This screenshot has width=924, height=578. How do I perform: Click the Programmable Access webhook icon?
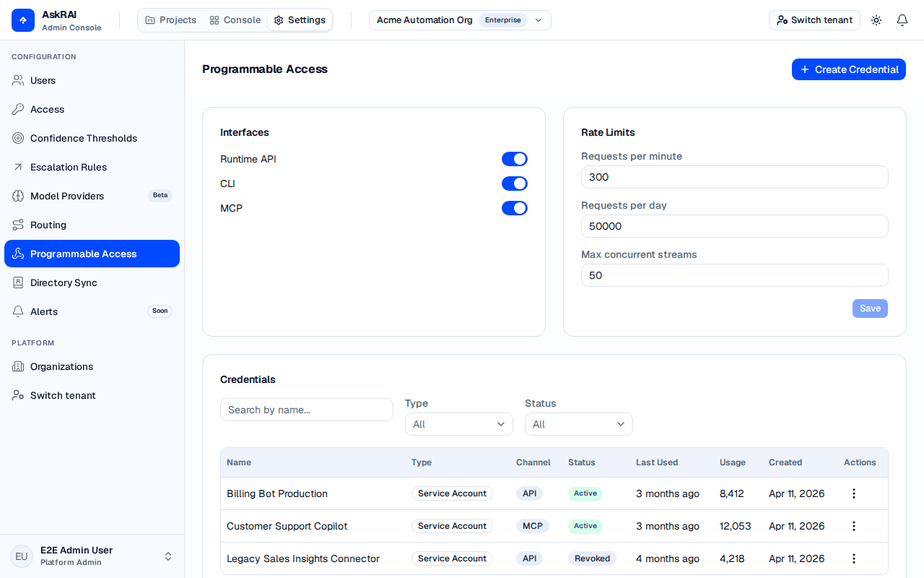[x=18, y=254]
